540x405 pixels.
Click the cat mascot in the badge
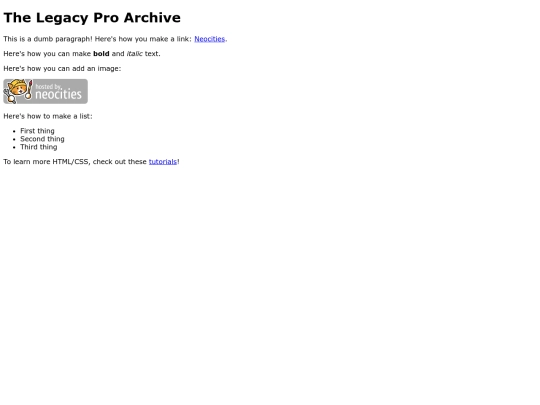18,91
